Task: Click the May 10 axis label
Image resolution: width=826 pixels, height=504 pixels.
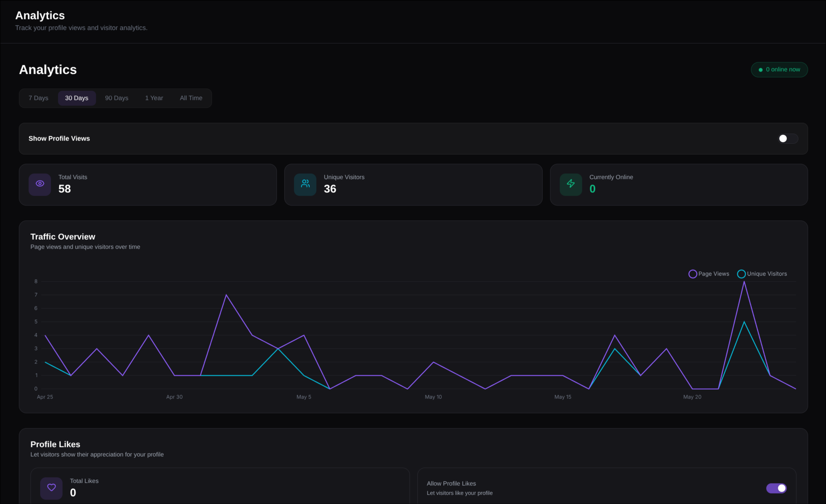Action: [433, 397]
